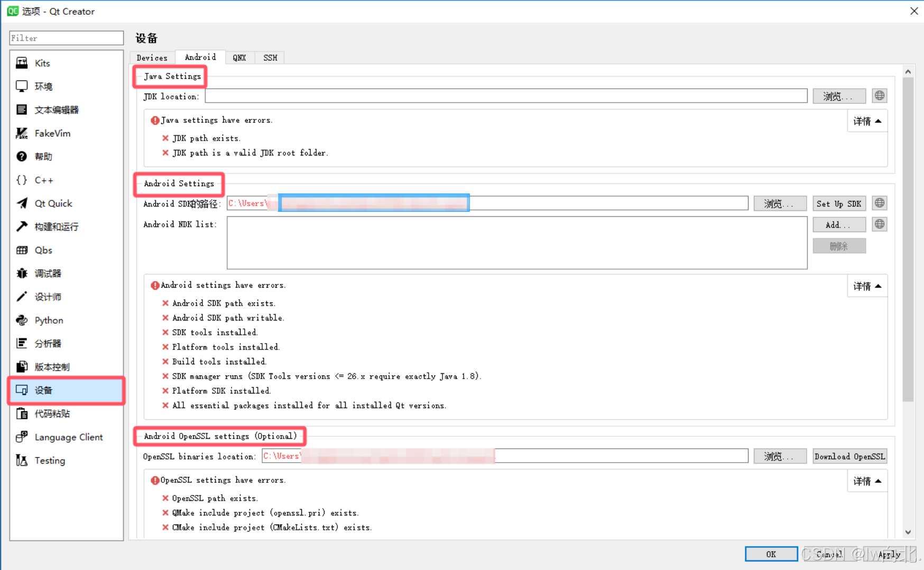
Task: Switch to the Android tab
Action: 200,57
